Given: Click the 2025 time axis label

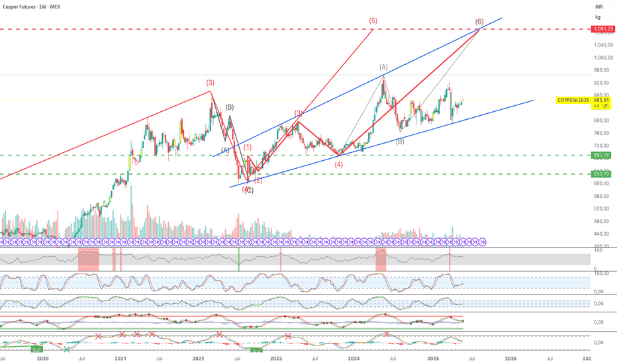Looking at the screenshot, I should (x=433, y=359).
